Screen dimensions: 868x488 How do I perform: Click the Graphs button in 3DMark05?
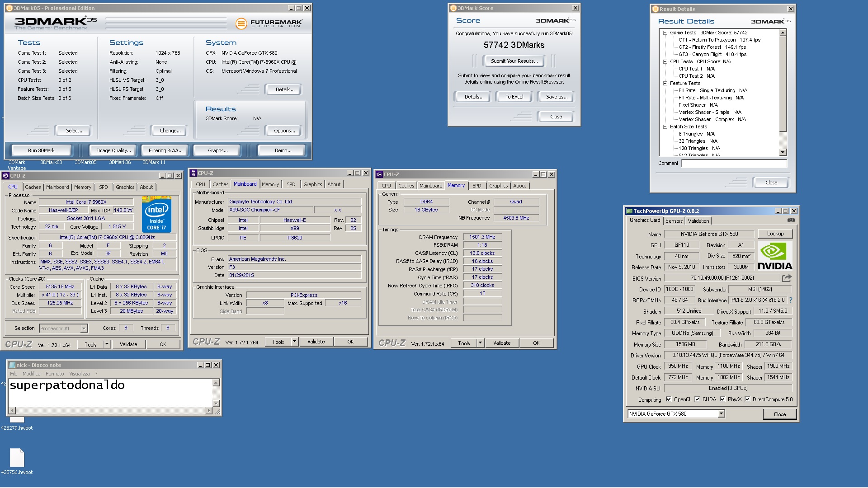tap(218, 150)
